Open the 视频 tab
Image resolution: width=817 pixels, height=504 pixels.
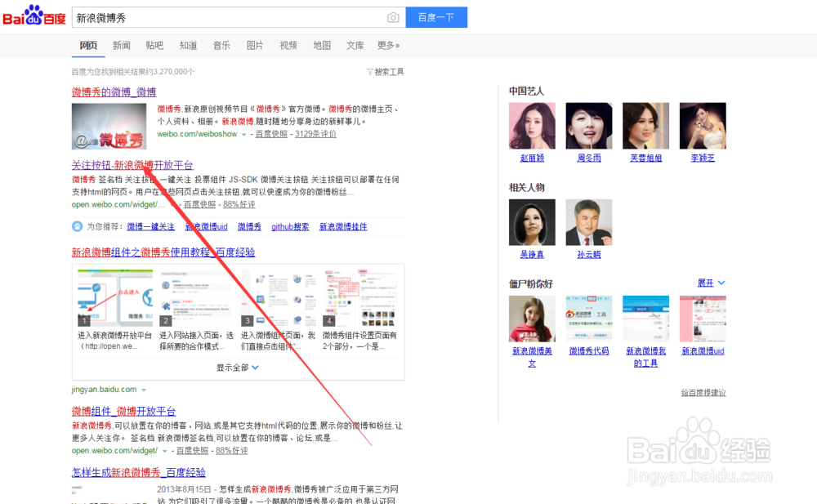(x=288, y=46)
